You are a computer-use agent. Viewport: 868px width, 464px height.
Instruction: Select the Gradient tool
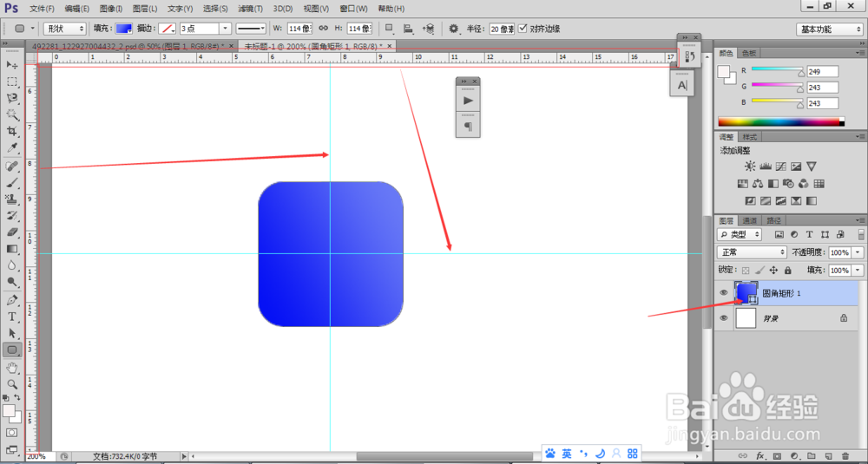[x=11, y=249]
